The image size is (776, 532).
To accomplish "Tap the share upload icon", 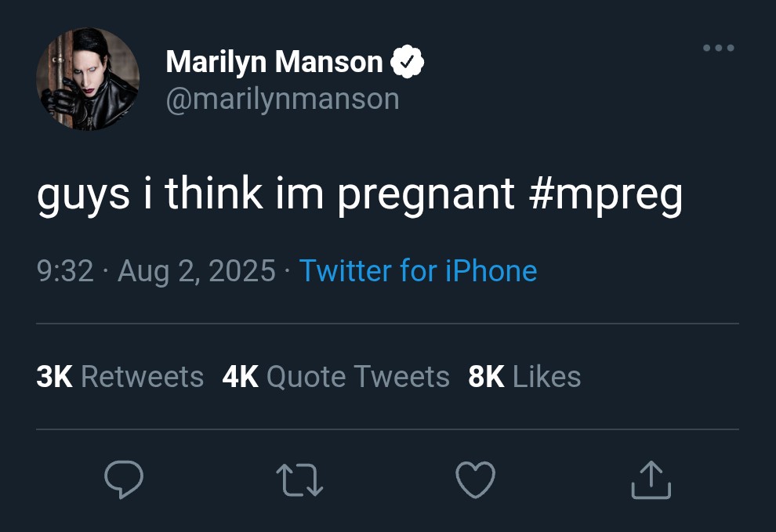I will 651,480.
